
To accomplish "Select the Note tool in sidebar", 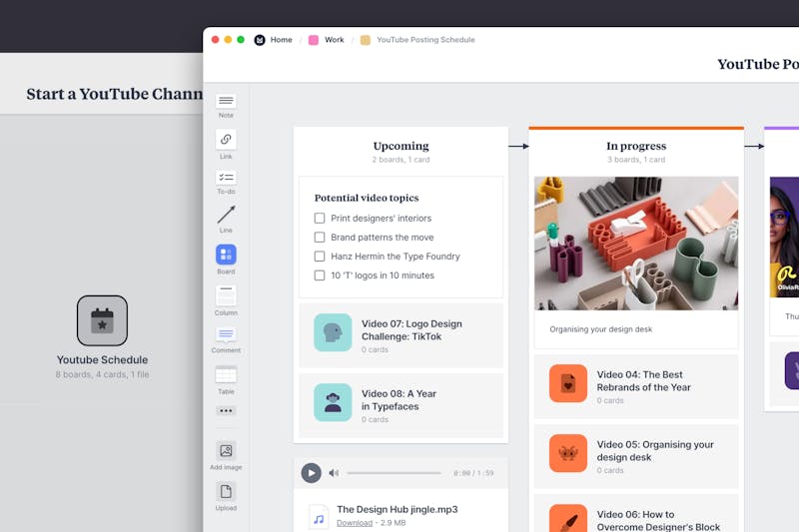I will click(x=226, y=102).
